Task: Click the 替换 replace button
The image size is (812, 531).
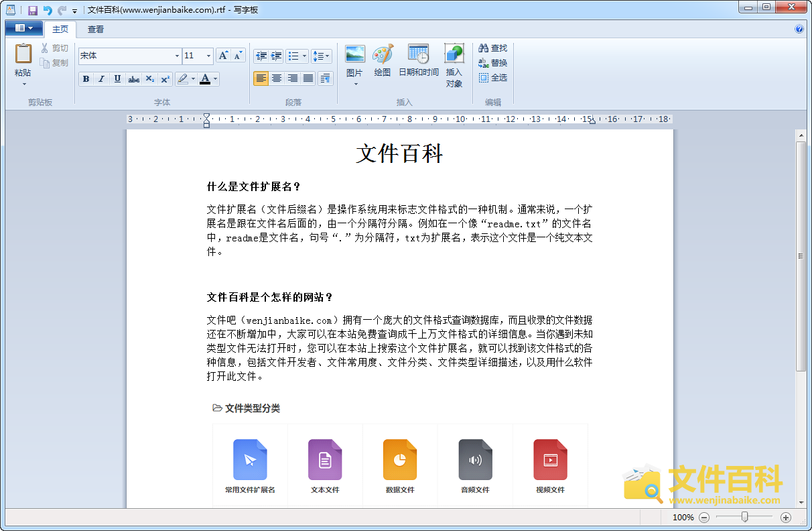Action: 492,63
